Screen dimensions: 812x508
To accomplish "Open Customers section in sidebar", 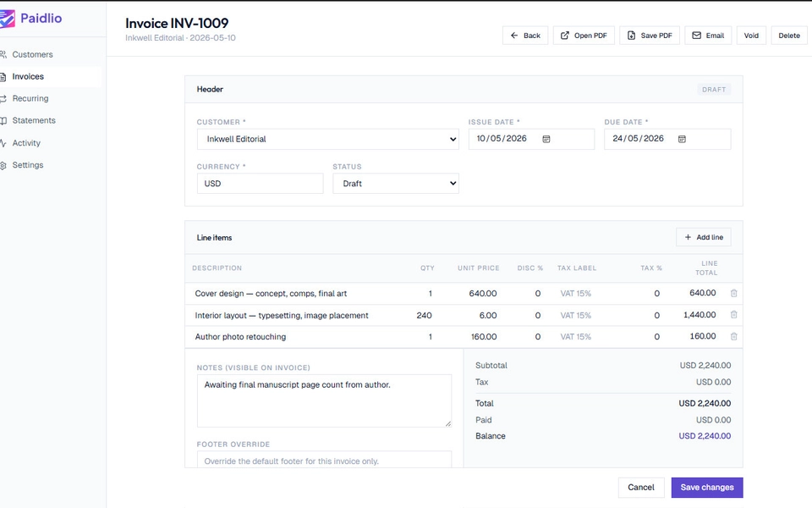I will coord(32,54).
